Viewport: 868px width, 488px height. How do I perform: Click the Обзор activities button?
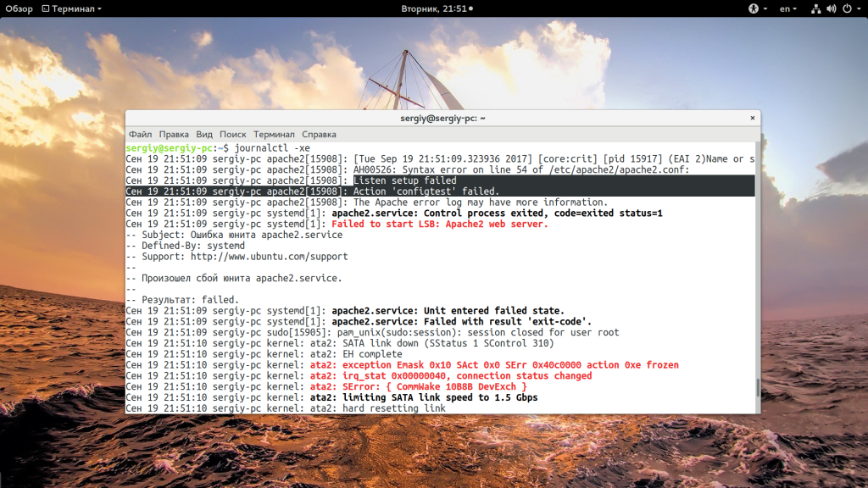pyautogui.click(x=19, y=8)
